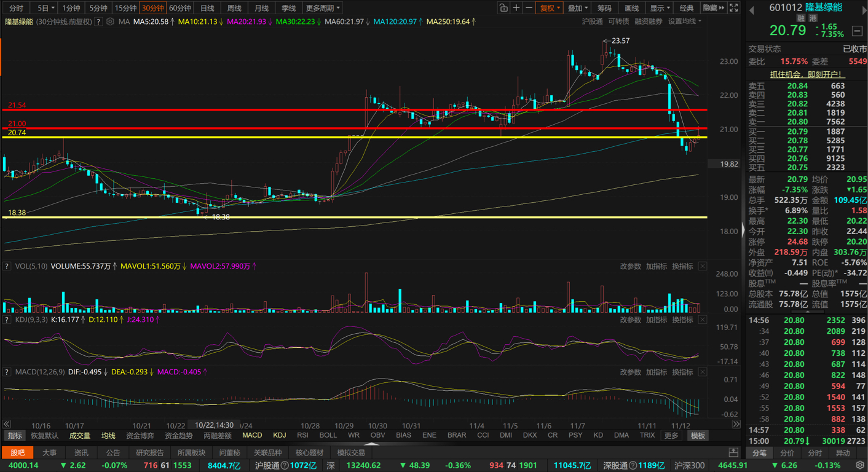Open help for VOL indicator
This screenshot has width=868, height=472.
tap(7, 266)
